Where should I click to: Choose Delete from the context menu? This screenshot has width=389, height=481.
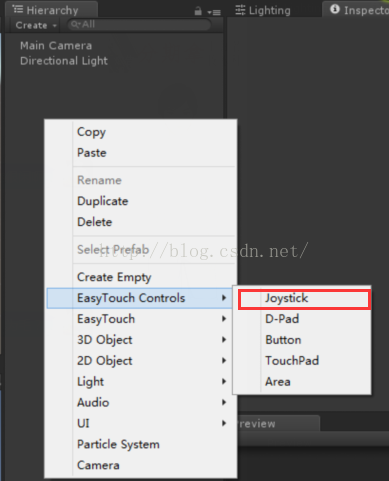141,222
